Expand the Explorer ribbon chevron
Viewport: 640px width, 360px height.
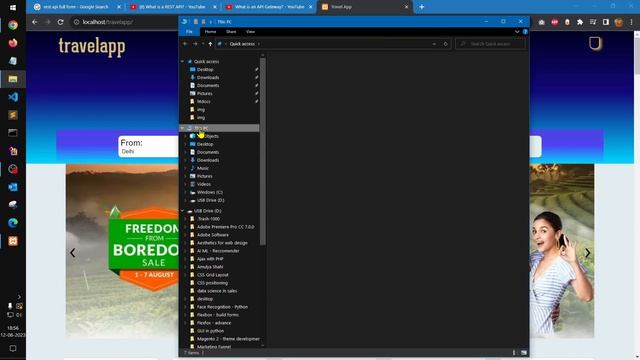coord(517,31)
